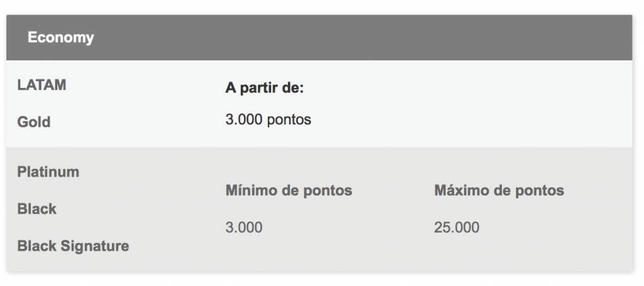Image resolution: width=644 pixels, height=286 pixels.
Task: Select the LATAM tier label
Action: pyautogui.click(x=42, y=85)
